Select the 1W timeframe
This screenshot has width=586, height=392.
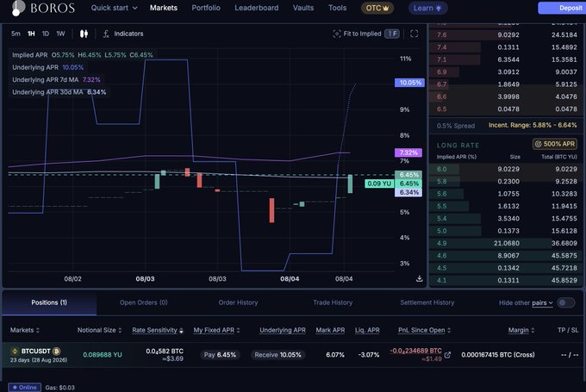[x=60, y=34]
